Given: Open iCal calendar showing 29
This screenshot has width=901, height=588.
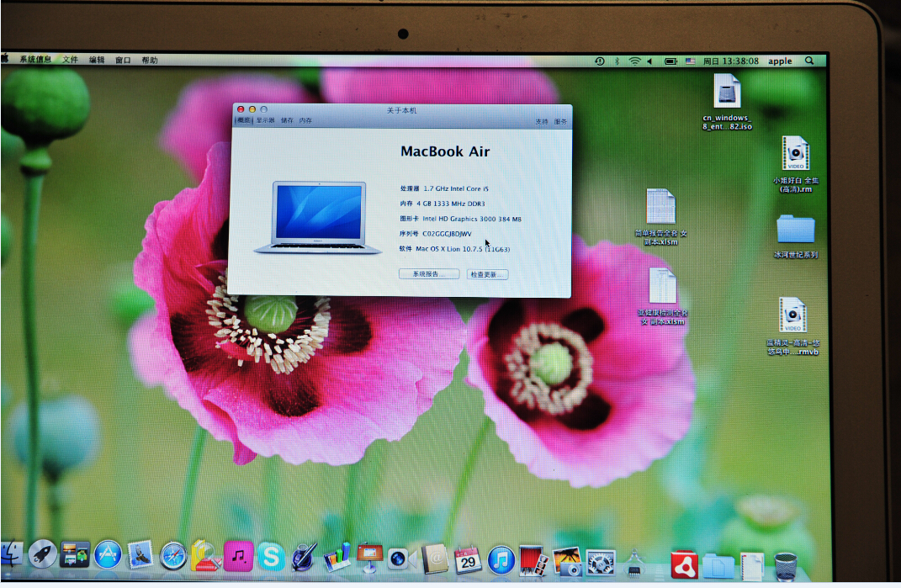Looking at the screenshot, I should 468,559.
